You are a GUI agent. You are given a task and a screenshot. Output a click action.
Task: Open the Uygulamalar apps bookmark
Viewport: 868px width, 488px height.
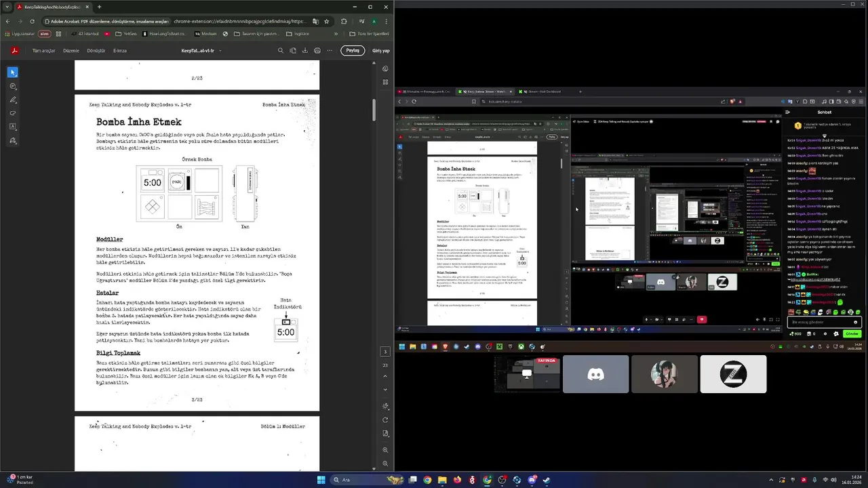[x=19, y=33]
